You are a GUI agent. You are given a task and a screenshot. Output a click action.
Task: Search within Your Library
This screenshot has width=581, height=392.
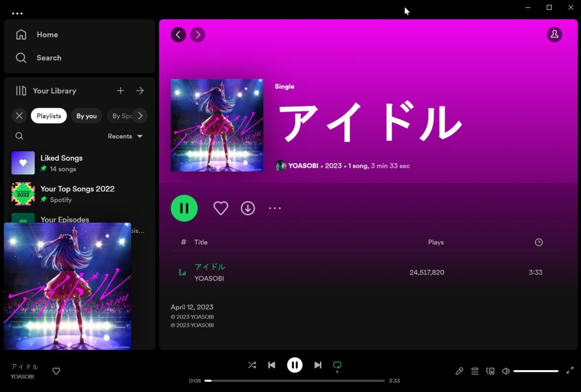point(19,136)
